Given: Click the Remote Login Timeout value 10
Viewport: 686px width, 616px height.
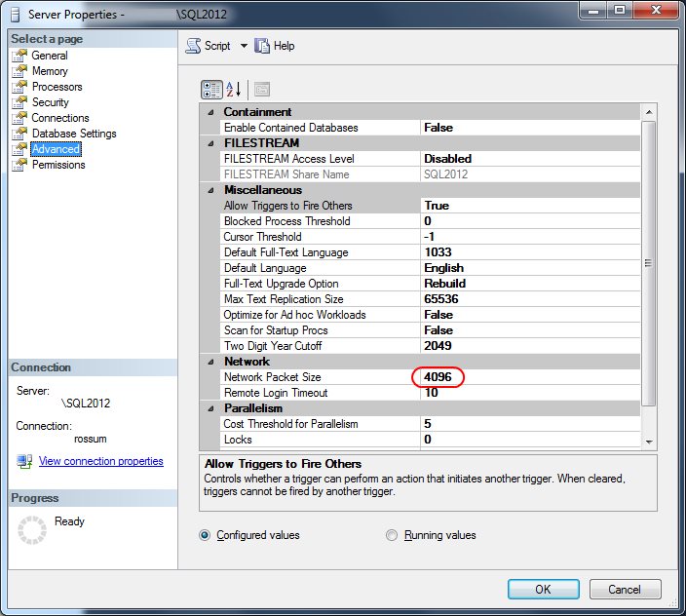Looking at the screenshot, I should 431,393.
